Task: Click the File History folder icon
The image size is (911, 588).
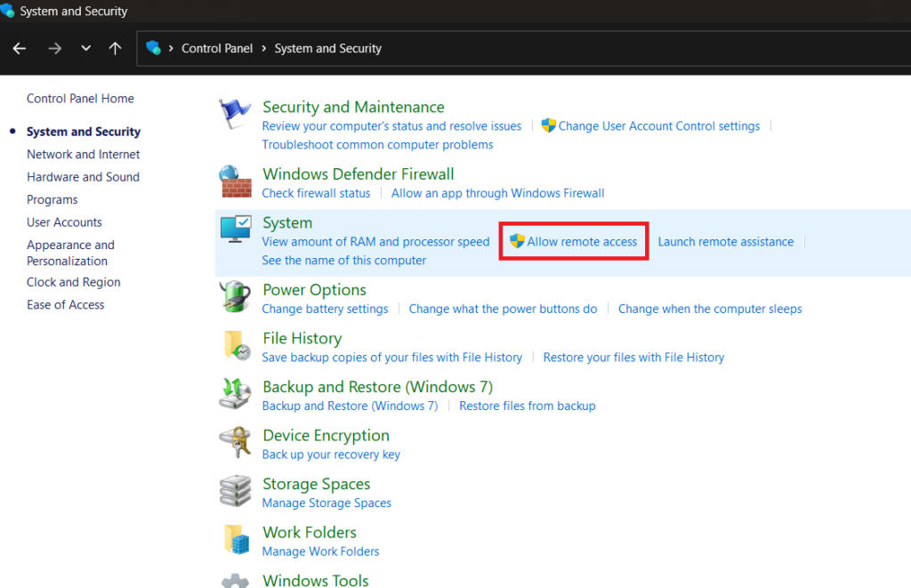Action: [236, 345]
